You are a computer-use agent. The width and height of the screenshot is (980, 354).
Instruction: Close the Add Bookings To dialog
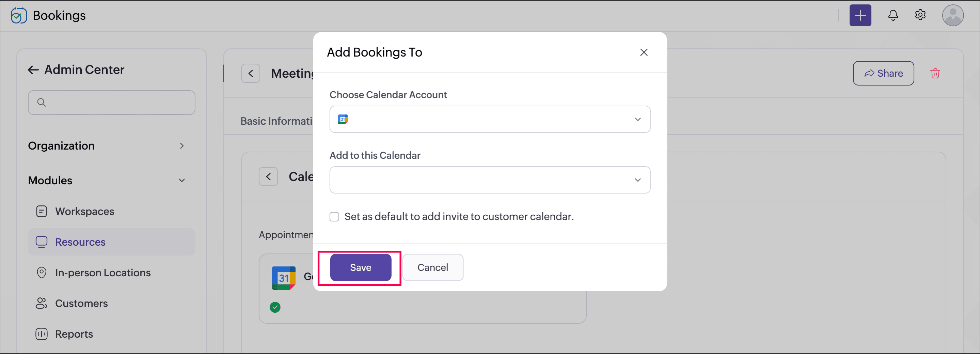click(643, 52)
